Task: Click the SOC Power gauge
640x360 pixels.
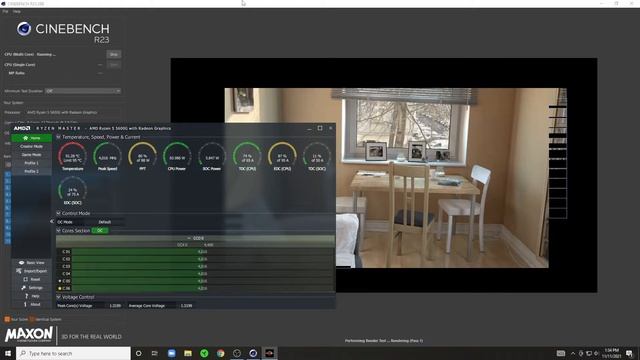Action: tap(212, 157)
